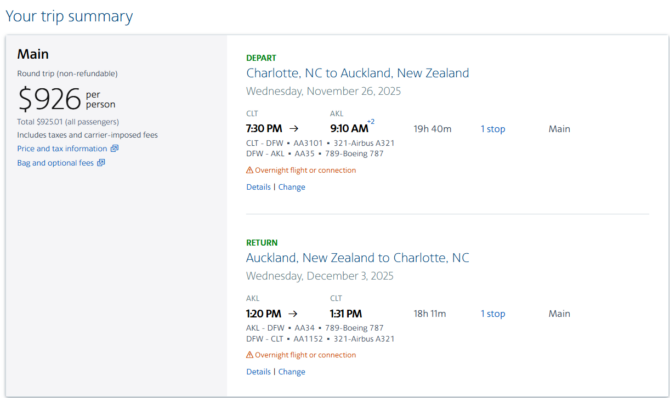Screen dimensions: 670x398
Task: Click Auckland, New Zealand to Charlotte, NC heading
Action: click(357, 258)
